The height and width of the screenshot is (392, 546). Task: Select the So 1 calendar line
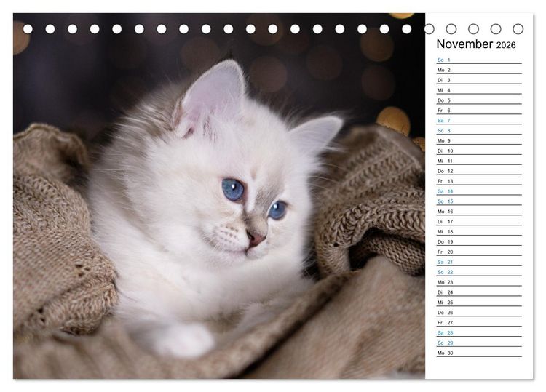tap(479, 60)
